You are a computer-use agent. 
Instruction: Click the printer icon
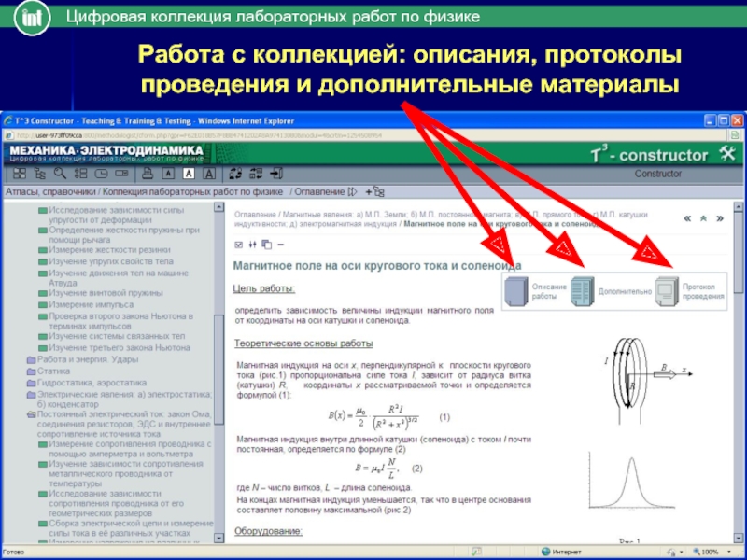[x=148, y=174]
